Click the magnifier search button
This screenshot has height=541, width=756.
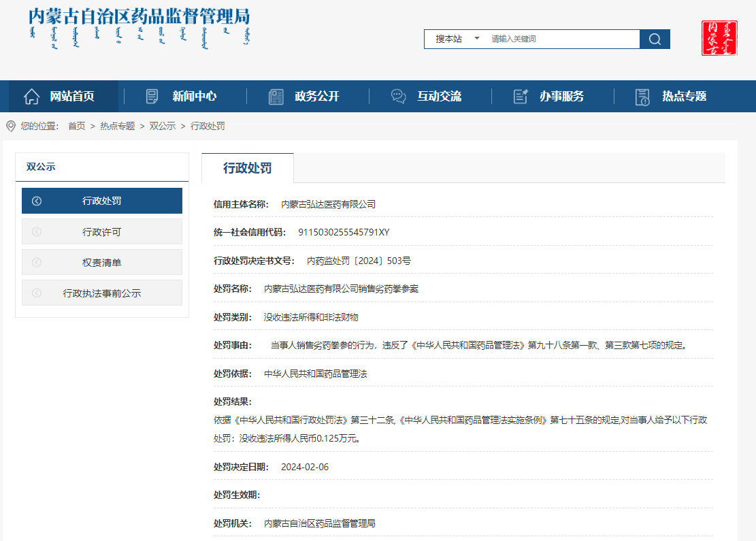pyautogui.click(x=655, y=39)
